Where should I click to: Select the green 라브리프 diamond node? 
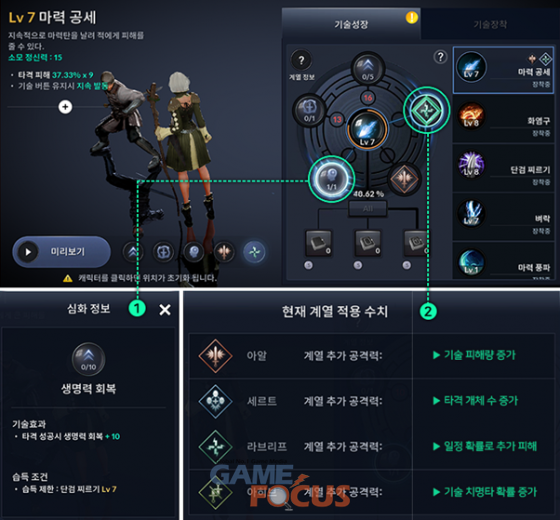tap(426, 110)
